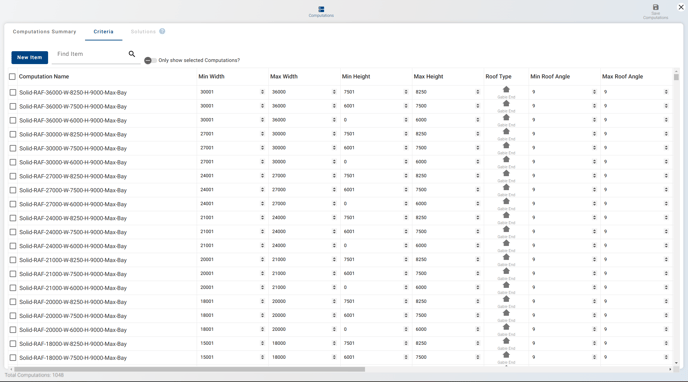The width and height of the screenshot is (688, 382).
Task: Check the Solid-RAF-24000-W-7500-H-9000-Max-Bay row box
Action: click(x=13, y=232)
